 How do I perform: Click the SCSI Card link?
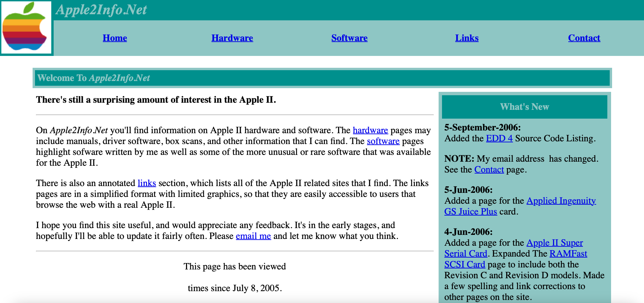(x=464, y=265)
